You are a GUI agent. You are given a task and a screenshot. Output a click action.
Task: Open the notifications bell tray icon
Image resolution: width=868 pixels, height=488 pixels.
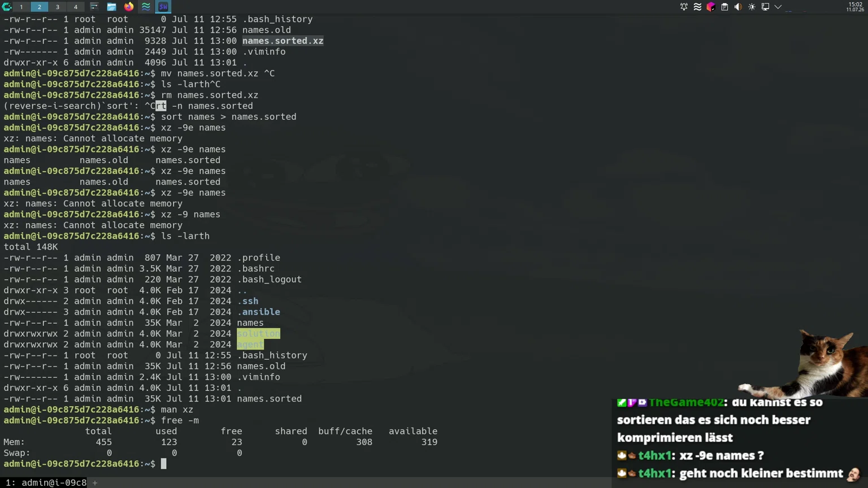tap(684, 7)
